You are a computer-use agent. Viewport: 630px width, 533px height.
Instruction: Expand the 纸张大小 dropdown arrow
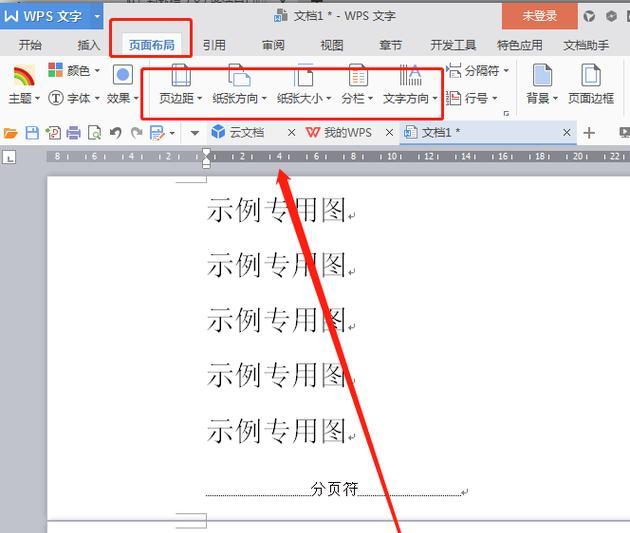click(x=328, y=98)
